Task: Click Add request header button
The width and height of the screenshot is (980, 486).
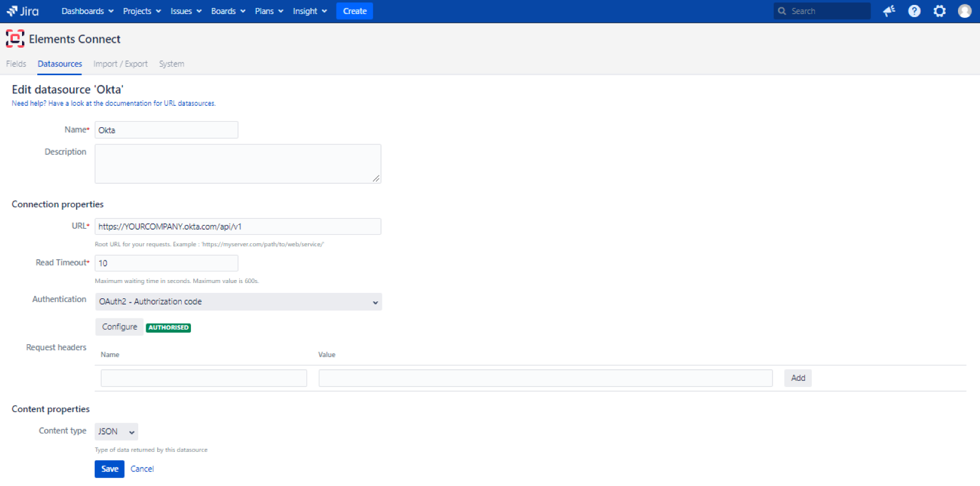Action: [798, 378]
